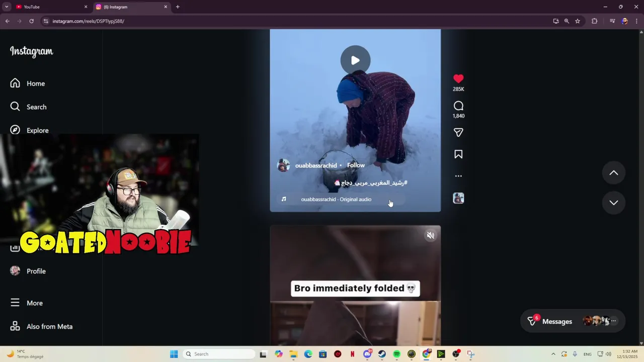The height and width of the screenshot is (362, 644).
Task: Open Task View on the taskbar
Action: [x=263, y=354]
